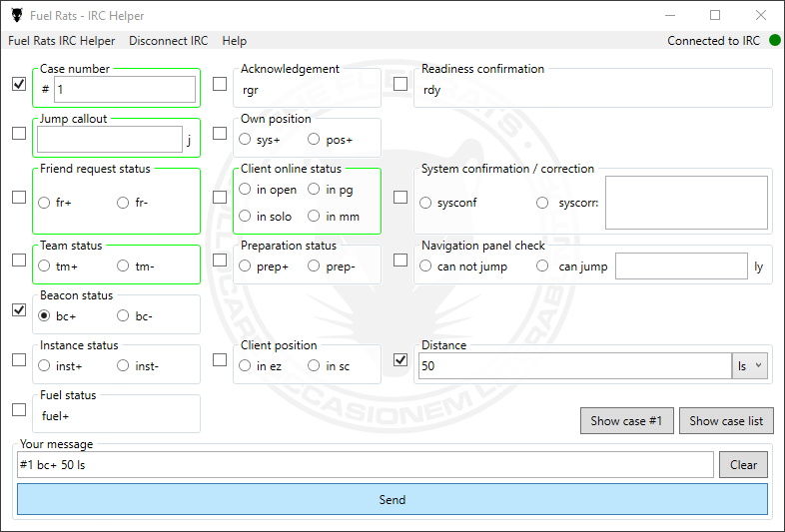Select the in pg radio button
Image resolution: width=785 pixels, height=532 pixels.
[314, 190]
